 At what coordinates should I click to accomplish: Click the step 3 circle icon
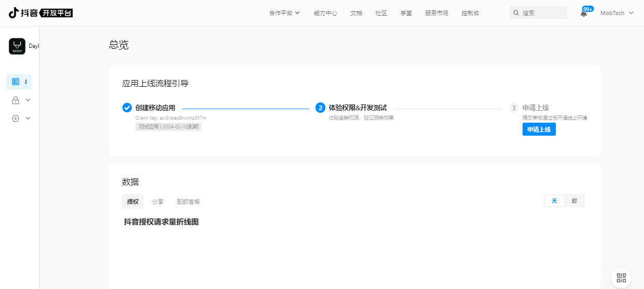[x=514, y=108]
